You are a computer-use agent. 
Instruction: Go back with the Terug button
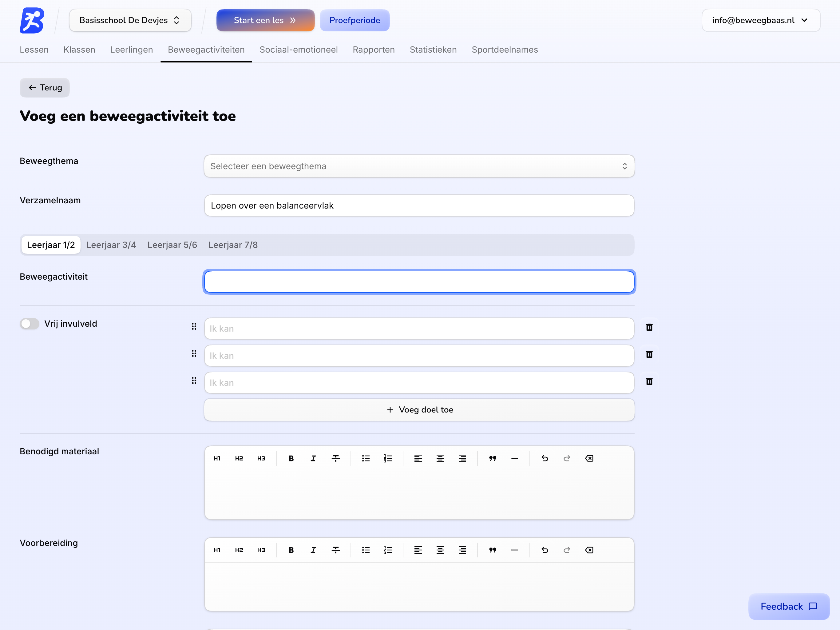coord(45,88)
